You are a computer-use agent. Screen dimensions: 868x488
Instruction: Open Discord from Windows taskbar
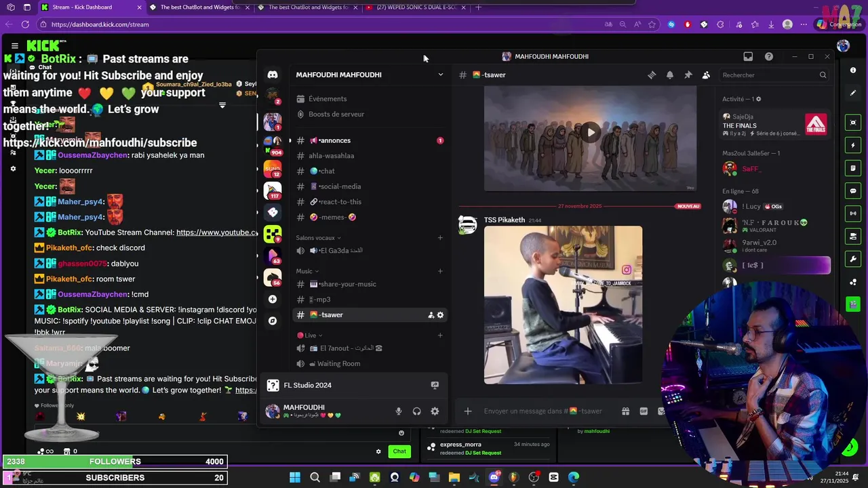click(x=494, y=477)
